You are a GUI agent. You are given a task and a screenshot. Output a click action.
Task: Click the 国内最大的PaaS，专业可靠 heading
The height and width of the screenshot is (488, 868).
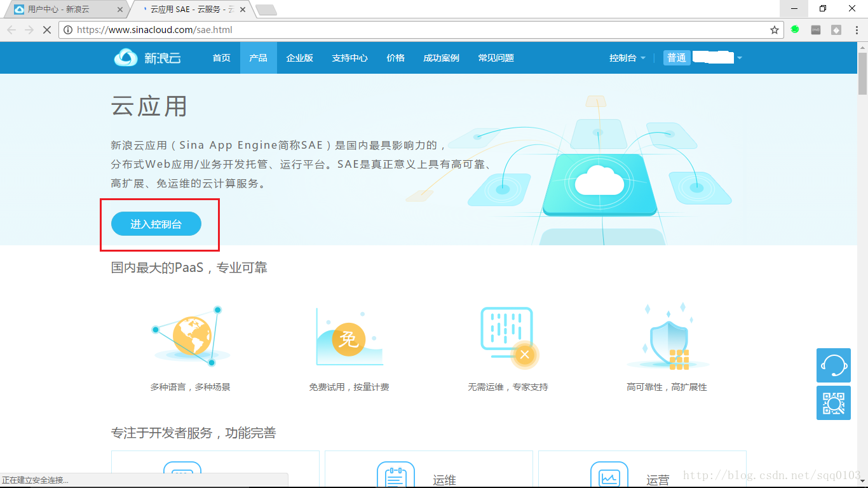point(189,268)
